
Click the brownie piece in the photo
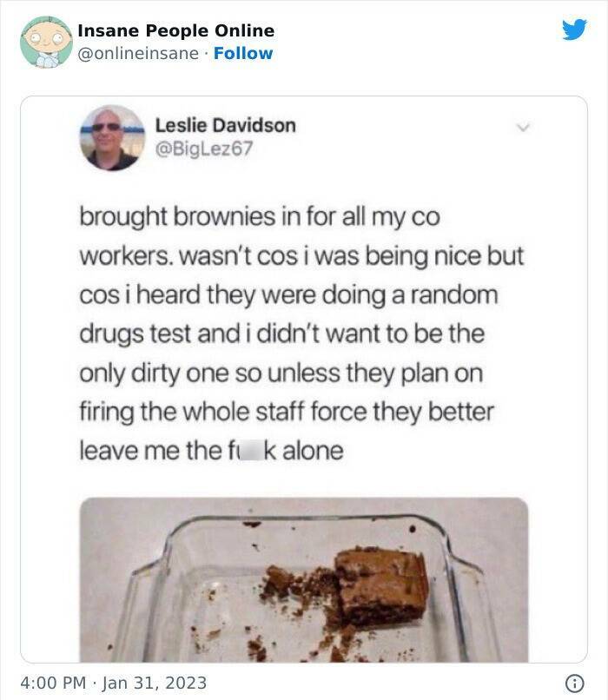point(381,585)
